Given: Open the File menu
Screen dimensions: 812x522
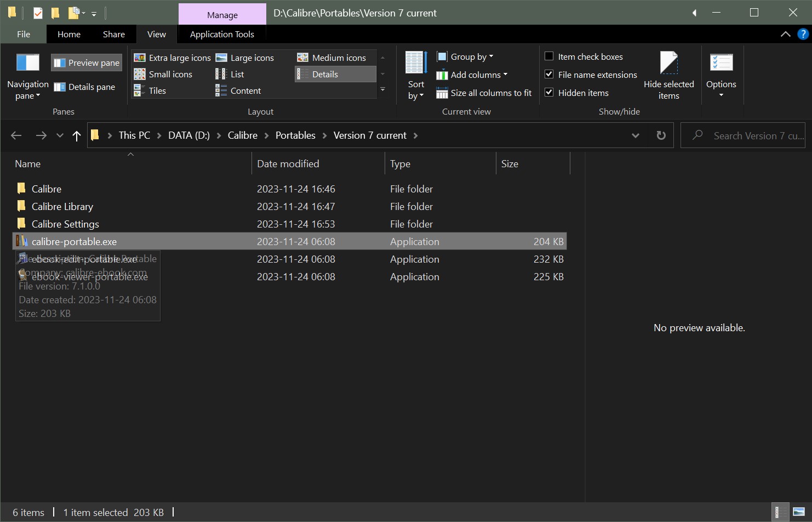Looking at the screenshot, I should [24, 34].
